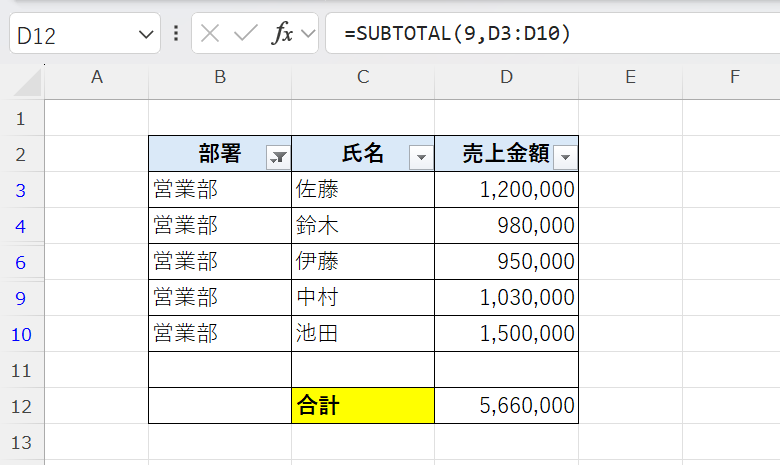The width and height of the screenshot is (780, 465).
Task: Open the active filter button on 部署
Action: click(278, 156)
